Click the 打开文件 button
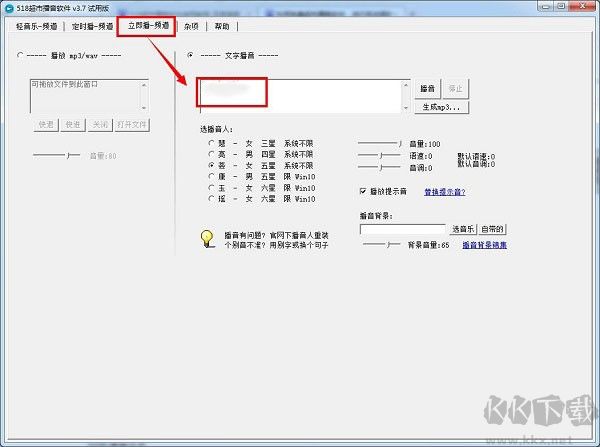 pos(132,125)
